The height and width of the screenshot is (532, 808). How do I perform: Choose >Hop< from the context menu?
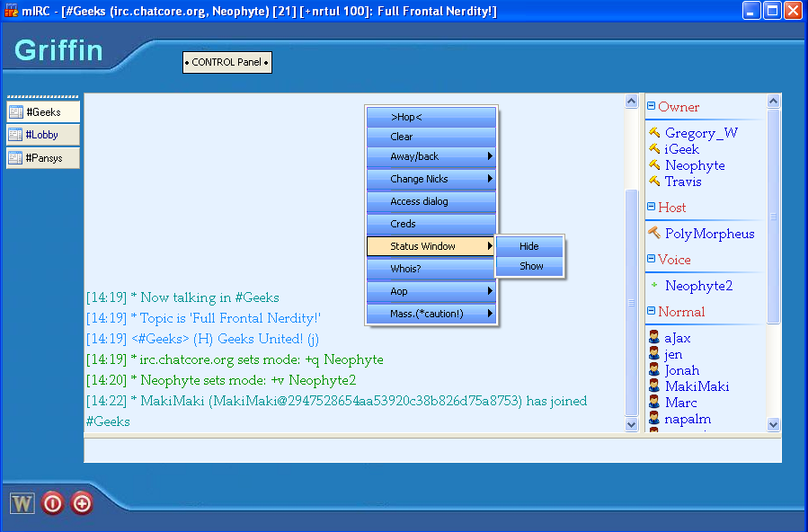431,117
